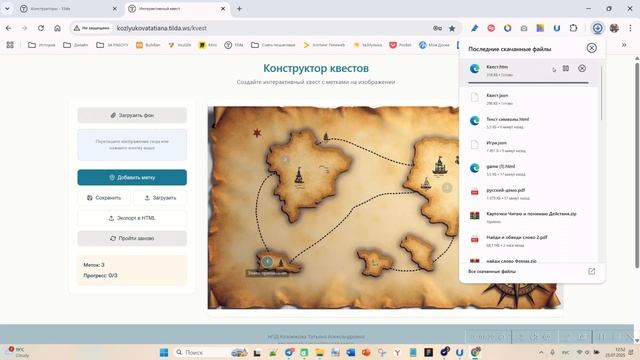The width and height of the screenshot is (640, 360).
Task: Remove Квест.htm from the downloads list
Action: point(582,69)
